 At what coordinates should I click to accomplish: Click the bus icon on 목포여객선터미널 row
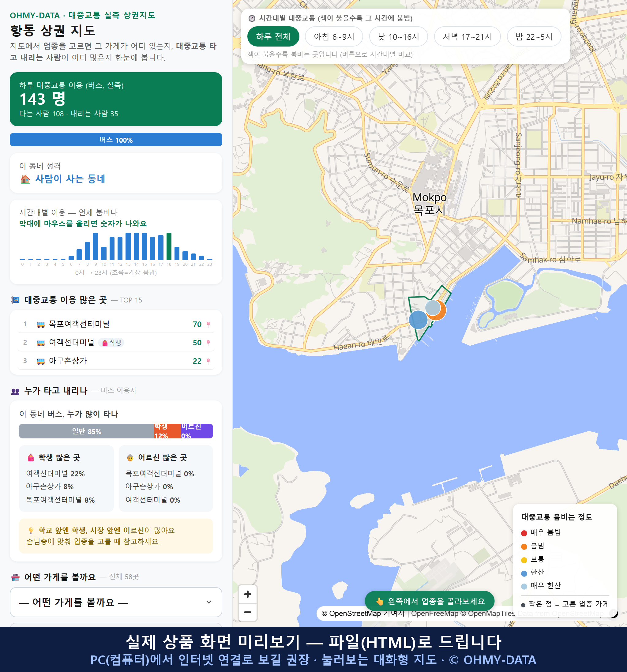[x=40, y=325]
